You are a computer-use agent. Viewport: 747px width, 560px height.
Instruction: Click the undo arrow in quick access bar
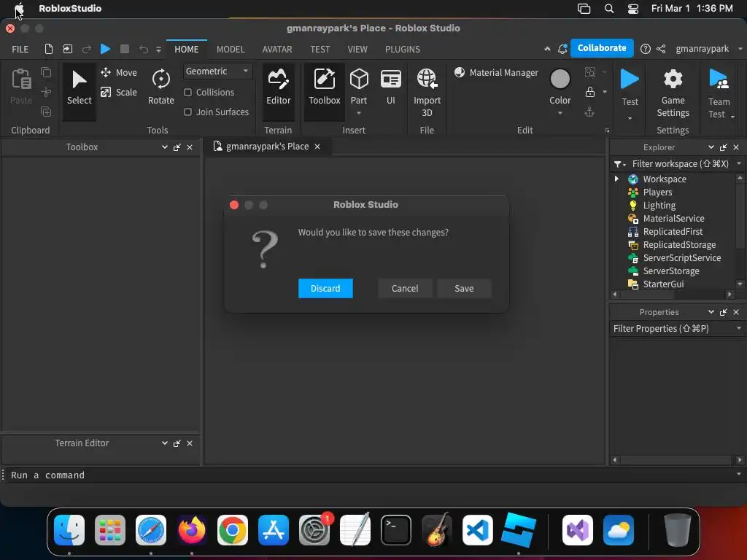click(144, 49)
